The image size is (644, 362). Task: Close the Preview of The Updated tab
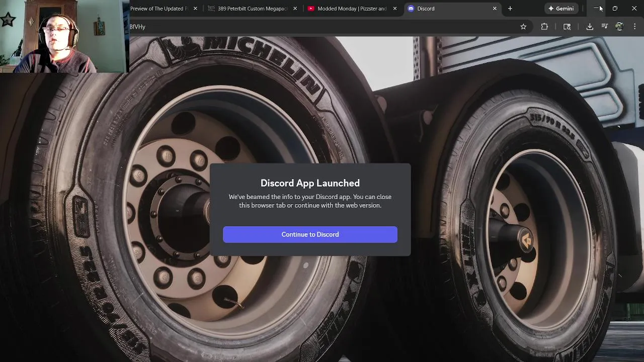click(x=195, y=9)
